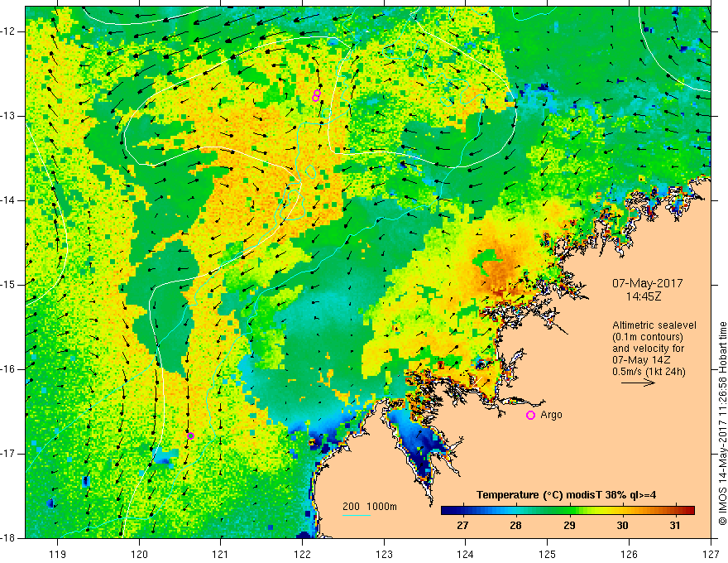Click the longitude axis label '126'

629,554
